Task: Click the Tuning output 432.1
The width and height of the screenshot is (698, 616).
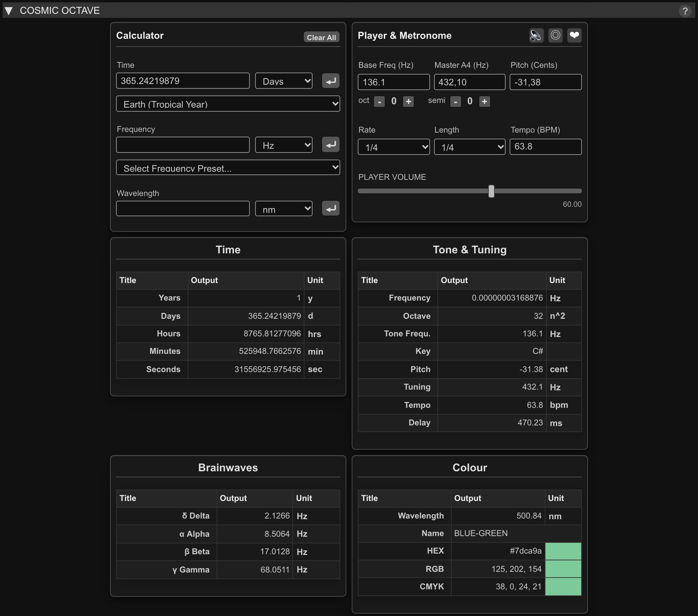Action: point(532,387)
